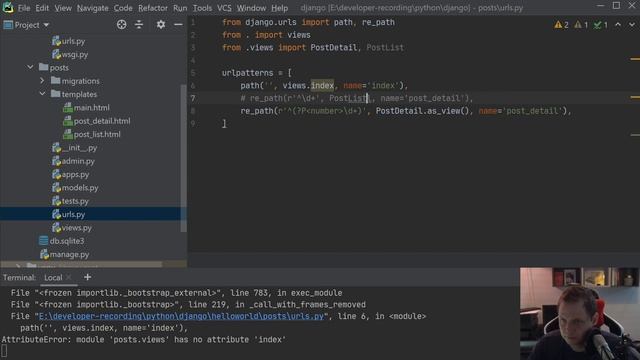Viewport: 640px width, 360px height.
Task: Click the terminal input prompt cursor
Action: 4,351
